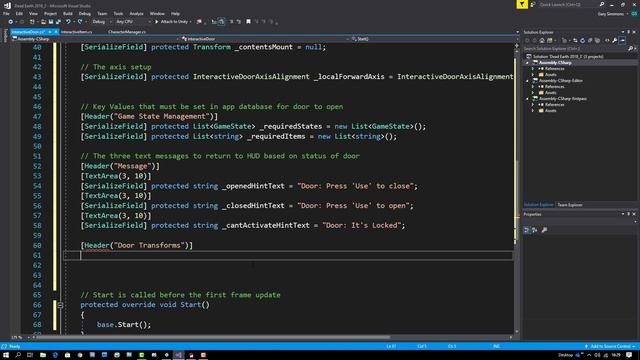Viewport: 640px width, 360px height.
Task: Click the Home icon in Solution Explorer
Action: pyautogui.click(x=542, y=40)
